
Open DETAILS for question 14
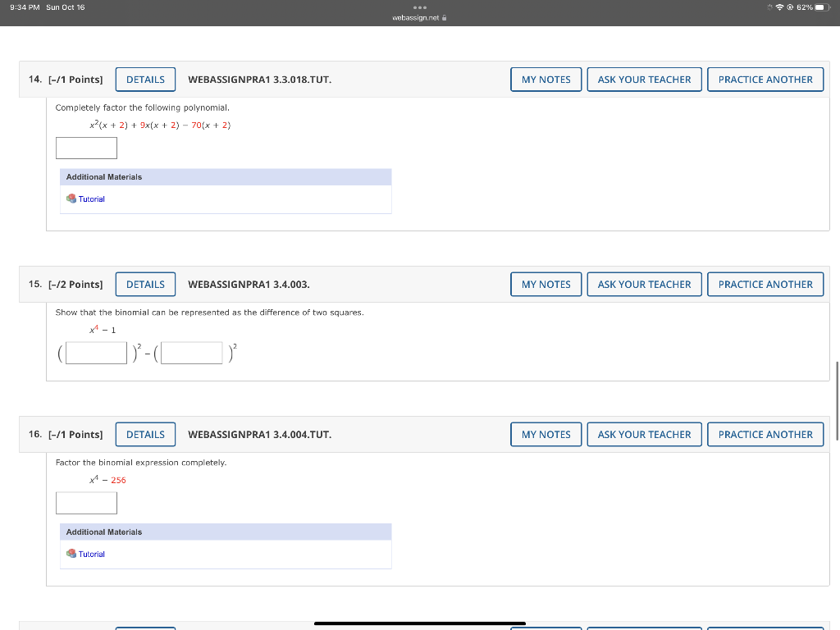(145, 80)
